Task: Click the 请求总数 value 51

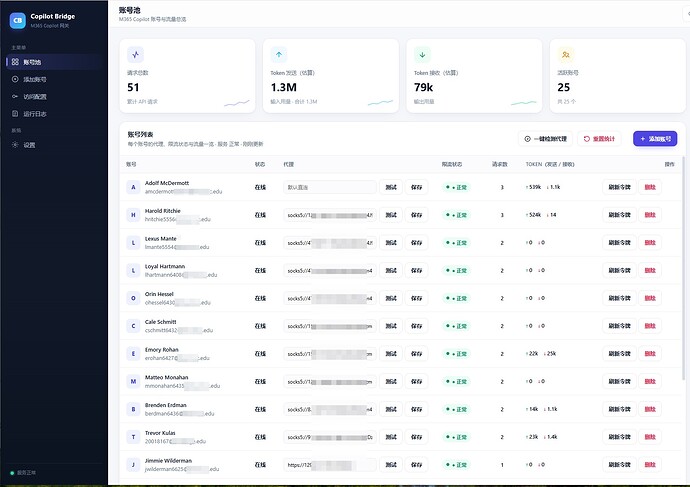Action: 133,87
